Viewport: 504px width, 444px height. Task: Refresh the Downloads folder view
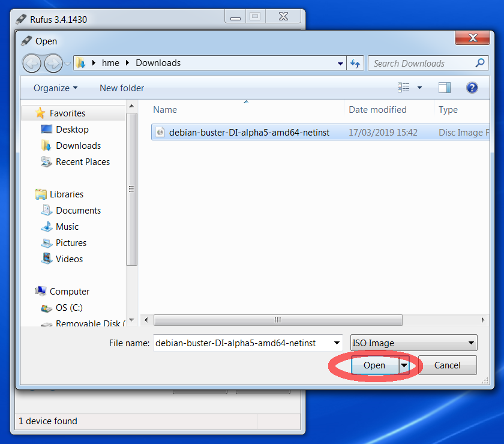pos(355,63)
